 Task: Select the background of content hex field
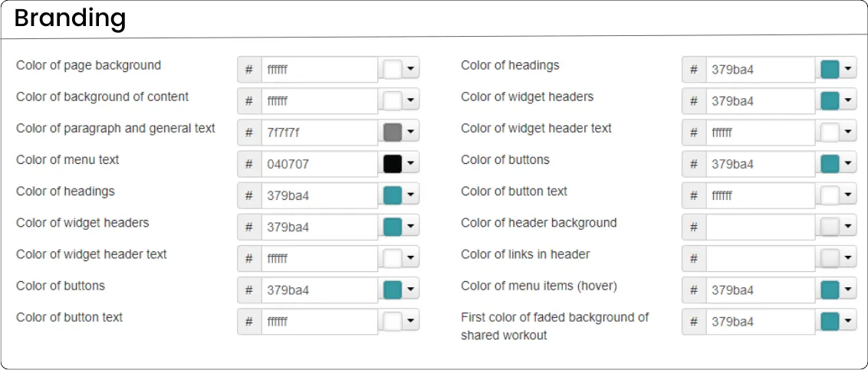click(x=319, y=101)
